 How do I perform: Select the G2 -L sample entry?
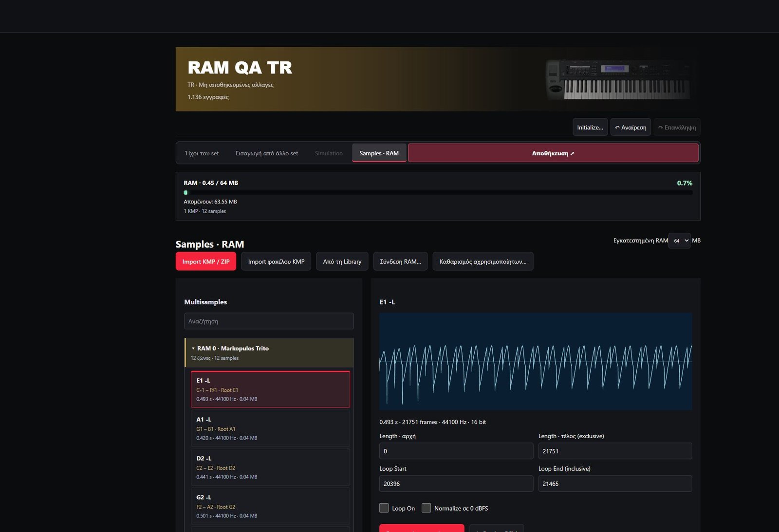tap(270, 506)
